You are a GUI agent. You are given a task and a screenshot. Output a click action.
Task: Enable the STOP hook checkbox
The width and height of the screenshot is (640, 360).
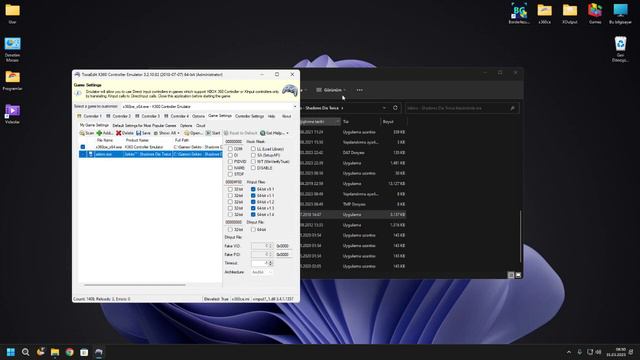pos(230,174)
